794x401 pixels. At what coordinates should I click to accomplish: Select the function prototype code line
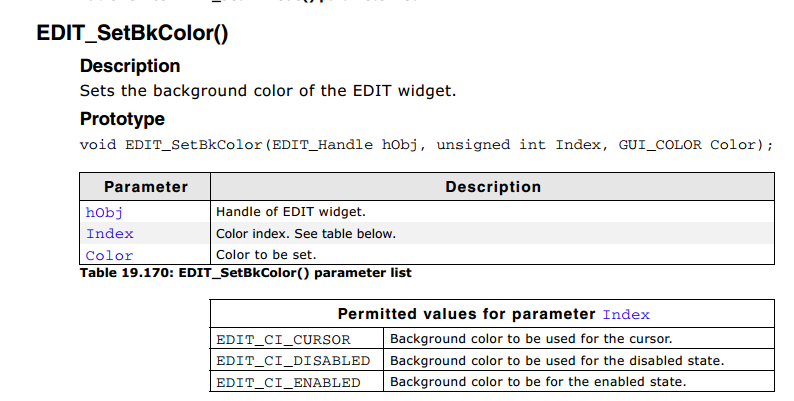[x=426, y=145]
